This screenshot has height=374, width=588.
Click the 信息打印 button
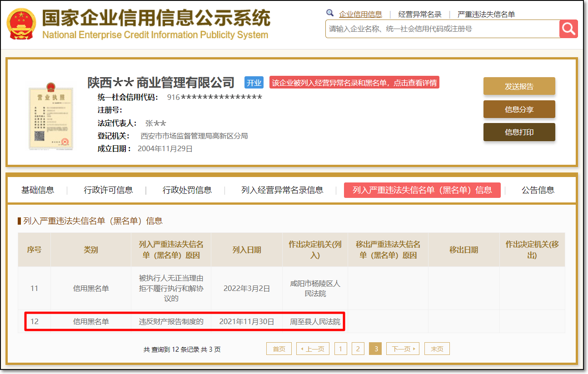tap(519, 132)
